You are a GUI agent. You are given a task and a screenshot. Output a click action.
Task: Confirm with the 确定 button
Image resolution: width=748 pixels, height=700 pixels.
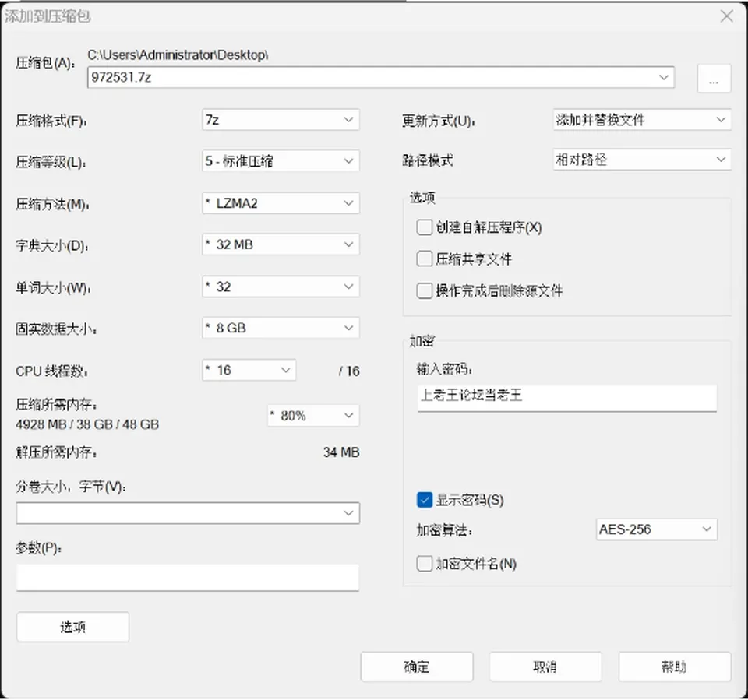coord(416,667)
